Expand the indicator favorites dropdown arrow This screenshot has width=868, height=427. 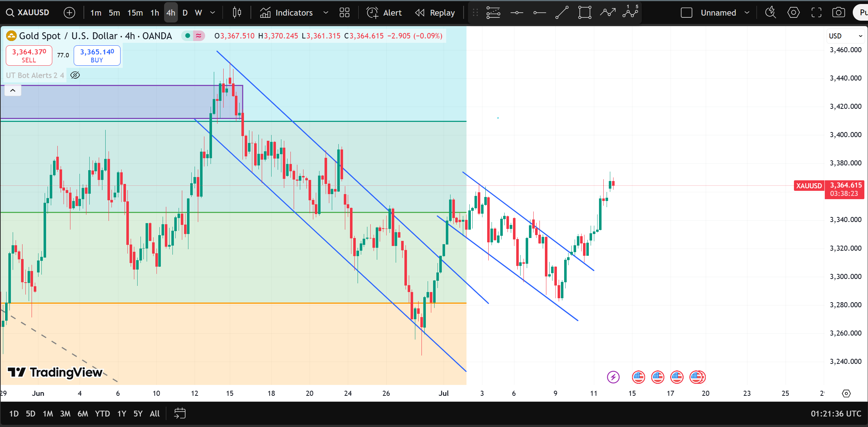[x=326, y=13]
